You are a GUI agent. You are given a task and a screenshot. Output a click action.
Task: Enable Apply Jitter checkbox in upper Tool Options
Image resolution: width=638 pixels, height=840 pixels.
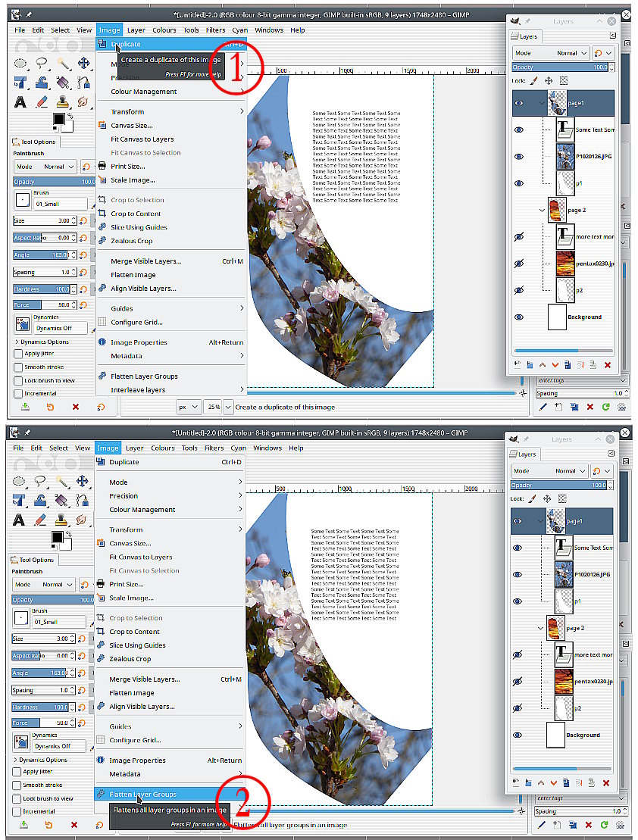click(x=18, y=354)
